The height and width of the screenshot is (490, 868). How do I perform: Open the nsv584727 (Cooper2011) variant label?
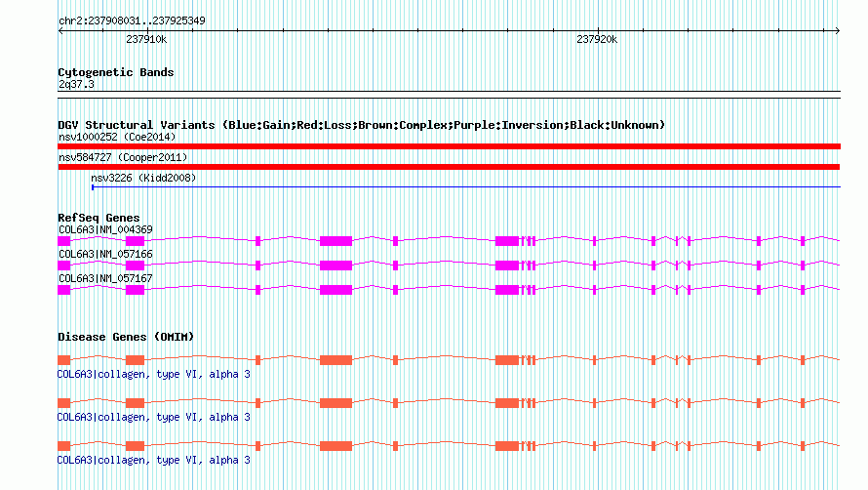pos(123,157)
